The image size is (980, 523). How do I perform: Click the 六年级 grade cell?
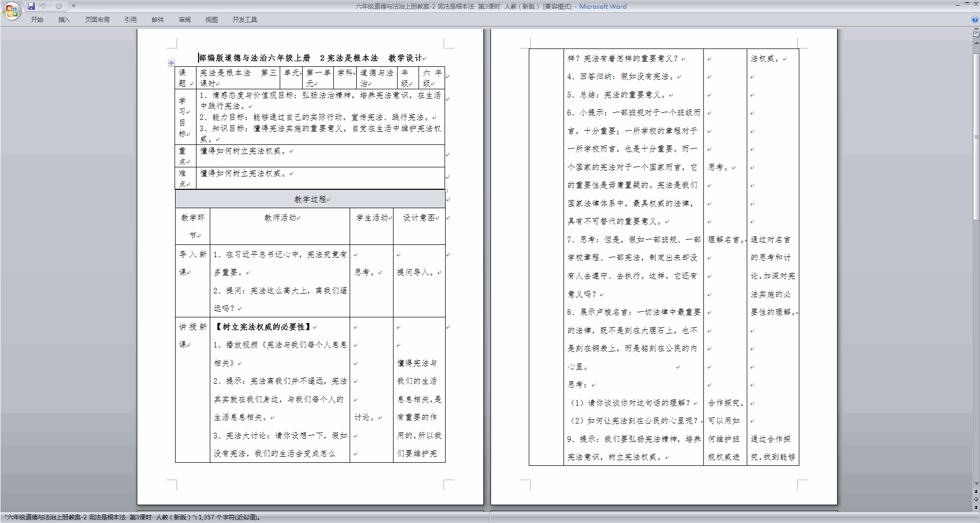432,78
